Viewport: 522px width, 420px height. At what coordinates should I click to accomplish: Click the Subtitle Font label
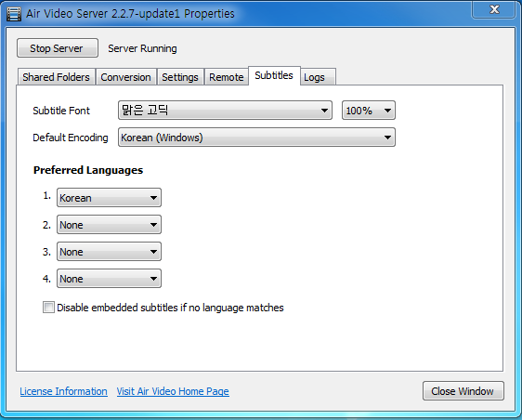pyautogui.click(x=61, y=111)
